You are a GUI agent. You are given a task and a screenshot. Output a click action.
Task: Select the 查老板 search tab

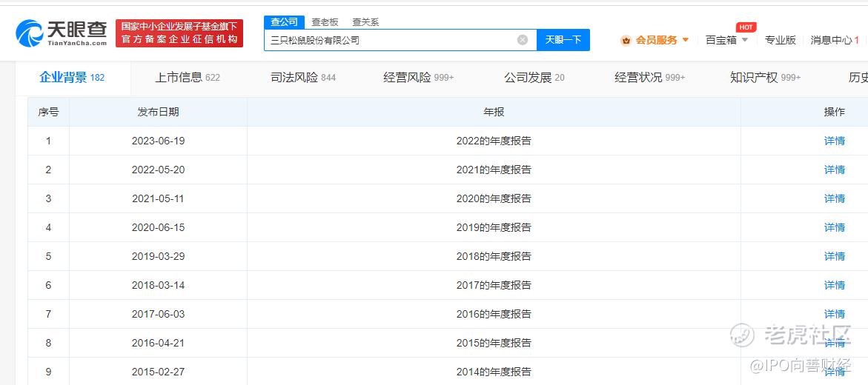click(325, 23)
